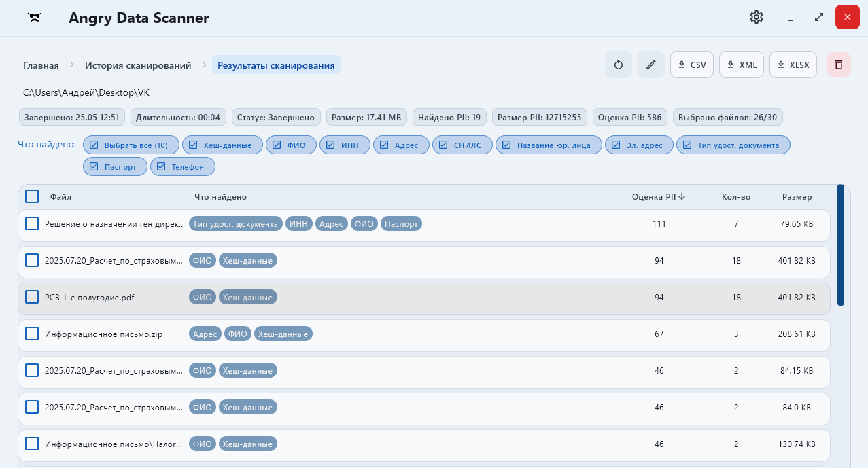Click the Angry Data Scanner logo icon

click(35, 18)
